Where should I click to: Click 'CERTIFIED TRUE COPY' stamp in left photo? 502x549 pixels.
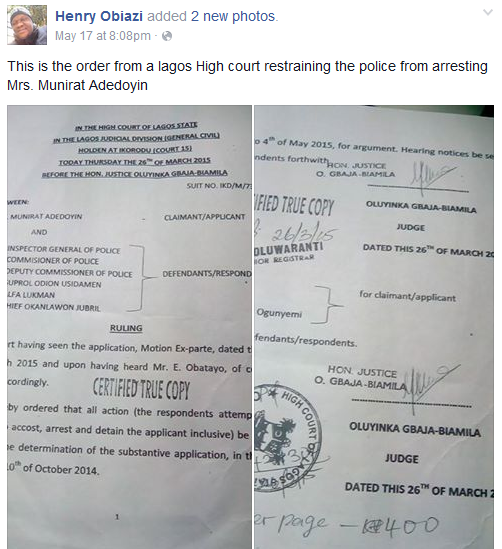pyautogui.click(x=141, y=389)
